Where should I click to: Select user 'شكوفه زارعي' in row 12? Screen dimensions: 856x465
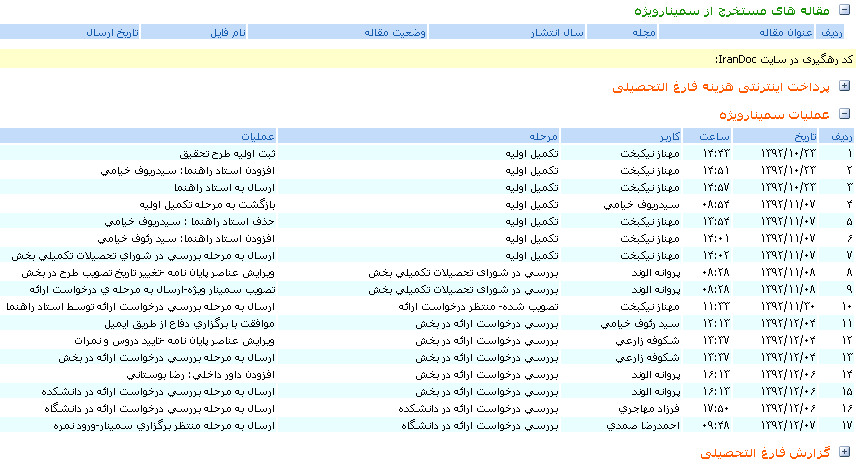click(647, 340)
